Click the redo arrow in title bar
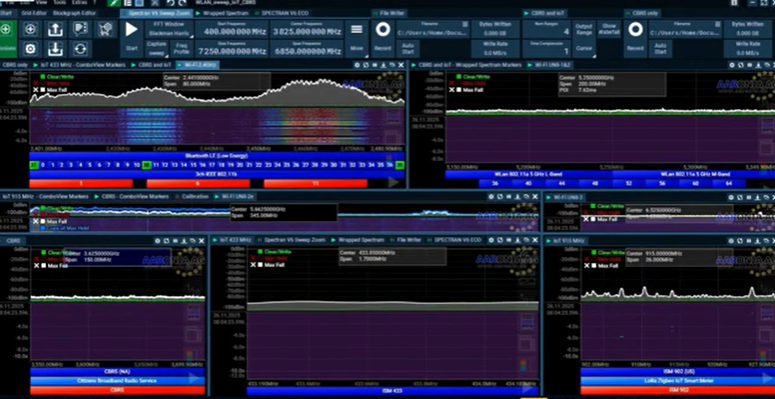The image size is (775, 399). coord(182,3)
